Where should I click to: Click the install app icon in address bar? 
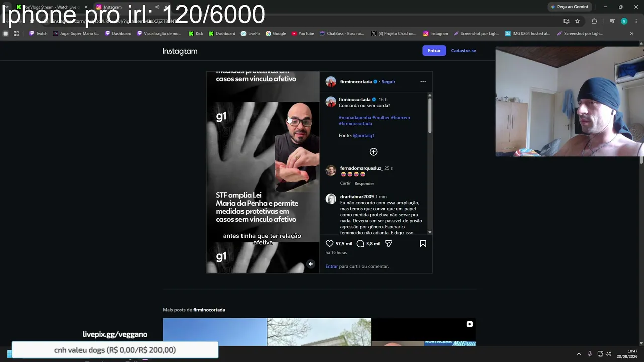566,21
